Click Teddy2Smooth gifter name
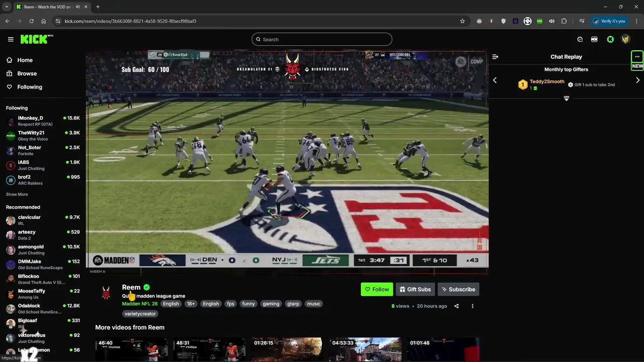The height and width of the screenshot is (362, 644). point(547,81)
